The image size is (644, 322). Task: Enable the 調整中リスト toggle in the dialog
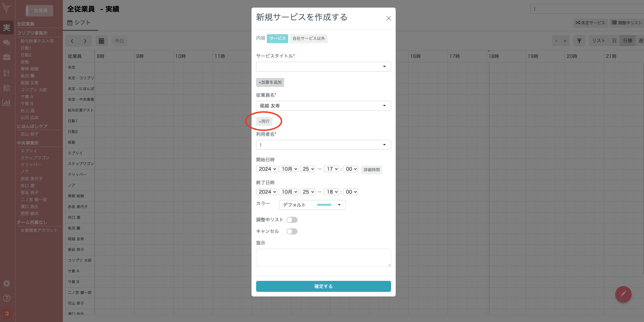click(292, 220)
